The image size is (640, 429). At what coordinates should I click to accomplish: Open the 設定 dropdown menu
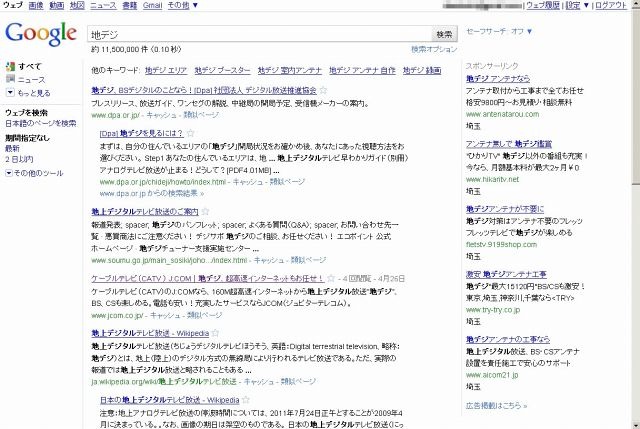pos(577,5)
